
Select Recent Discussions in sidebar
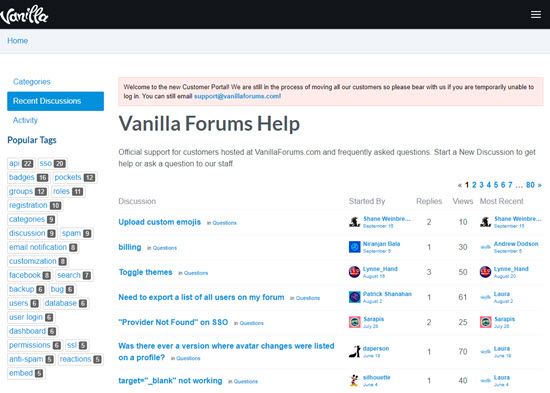pyautogui.click(x=55, y=101)
